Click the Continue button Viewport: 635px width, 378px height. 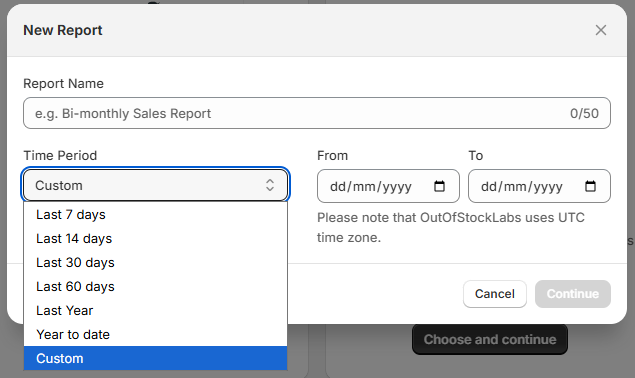(x=573, y=294)
